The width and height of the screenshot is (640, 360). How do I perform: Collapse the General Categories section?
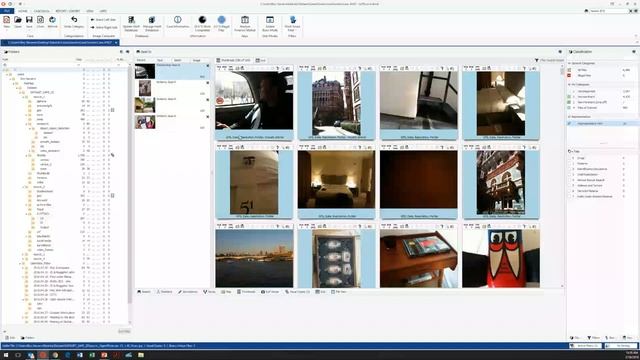pyautogui.click(x=569, y=64)
